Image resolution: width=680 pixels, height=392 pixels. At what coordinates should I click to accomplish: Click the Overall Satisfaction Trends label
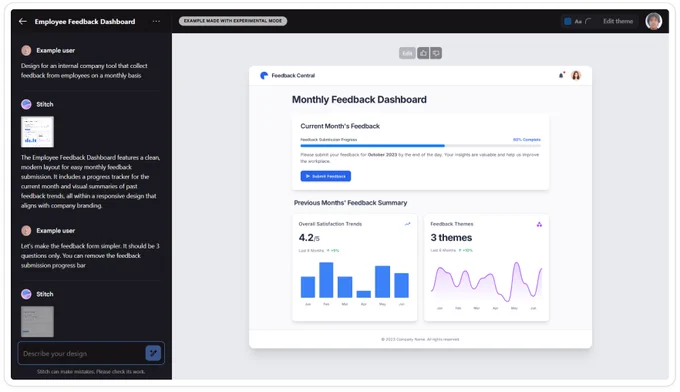(x=330, y=224)
